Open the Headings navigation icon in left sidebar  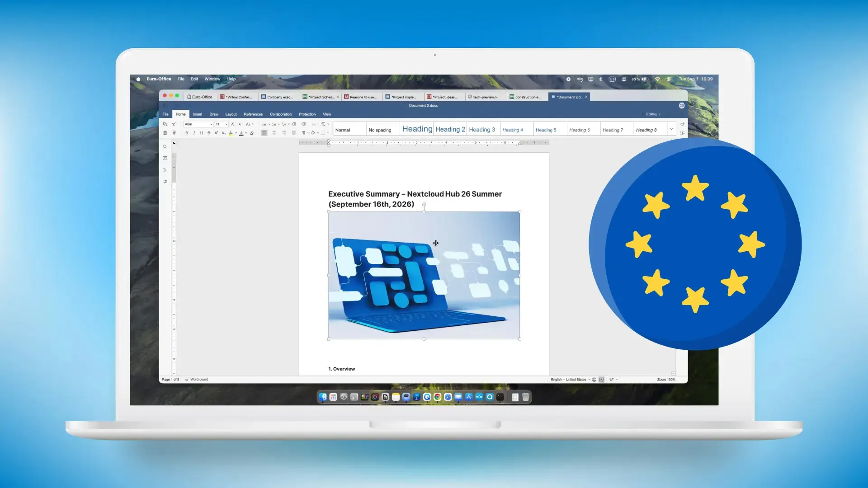point(165,170)
